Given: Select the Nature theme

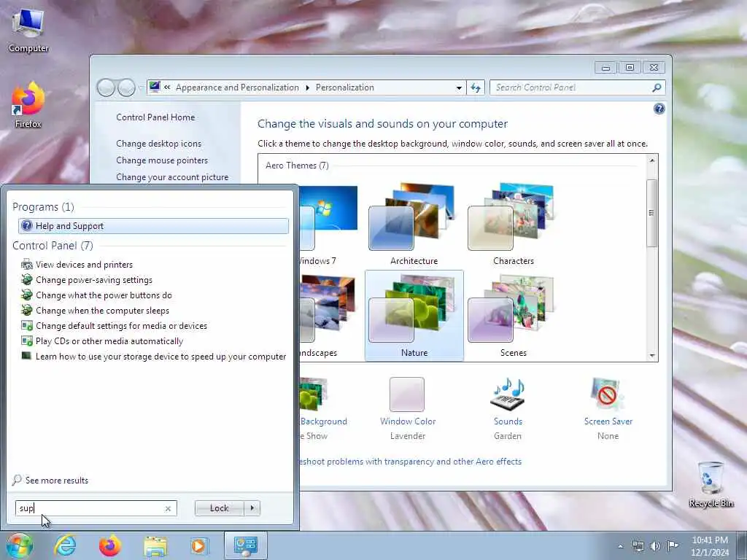Looking at the screenshot, I should tap(414, 316).
